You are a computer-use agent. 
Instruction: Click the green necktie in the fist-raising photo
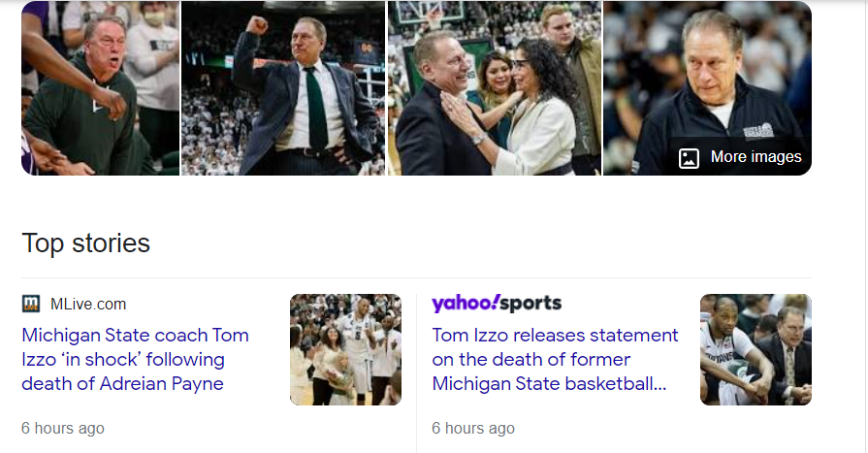pyautogui.click(x=313, y=107)
